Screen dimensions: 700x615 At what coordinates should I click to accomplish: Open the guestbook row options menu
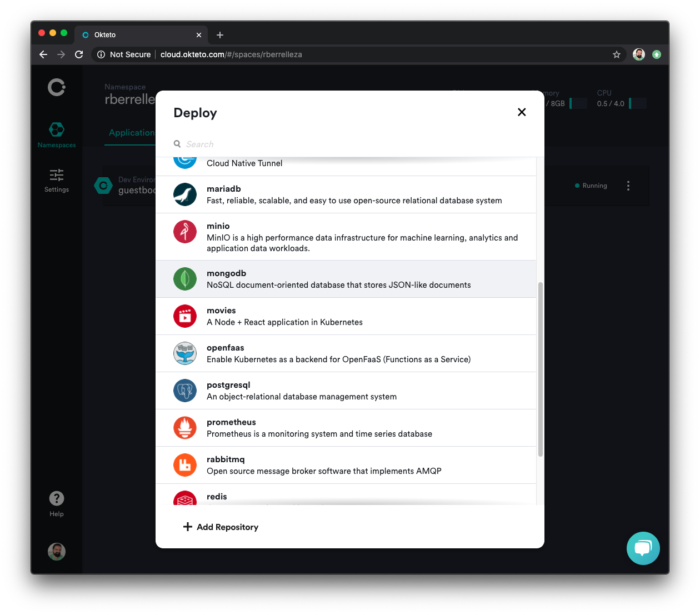[x=628, y=186]
